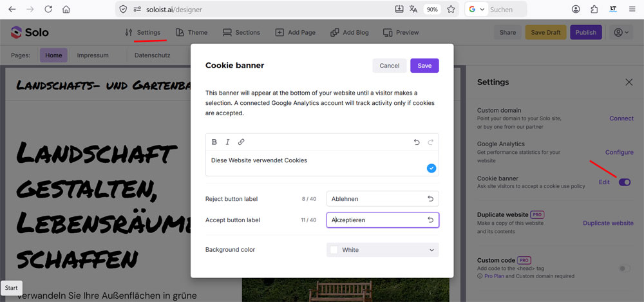Apply italic formatting in banner editor
The height and width of the screenshot is (302, 644).
coord(227,142)
